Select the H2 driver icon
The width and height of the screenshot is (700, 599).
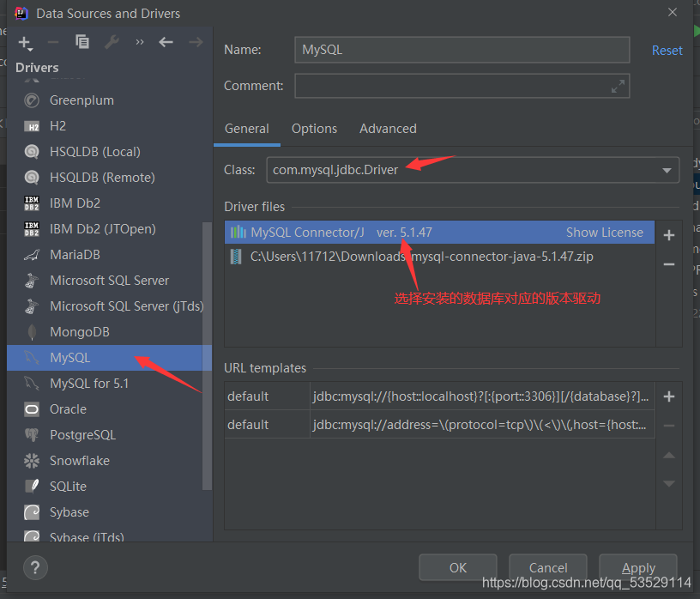pyautogui.click(x=32, y=126)
